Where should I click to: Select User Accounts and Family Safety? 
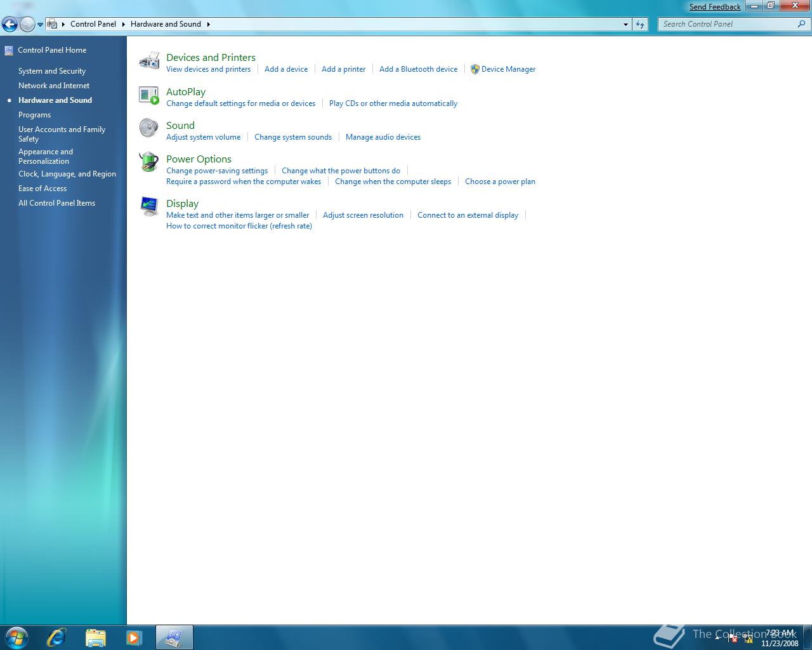click(62, 134)
